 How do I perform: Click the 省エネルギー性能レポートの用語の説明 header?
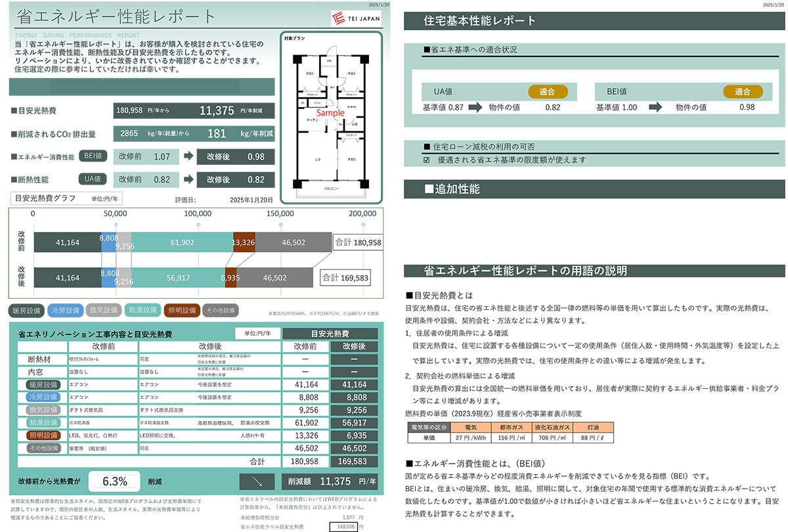point(594,271)
